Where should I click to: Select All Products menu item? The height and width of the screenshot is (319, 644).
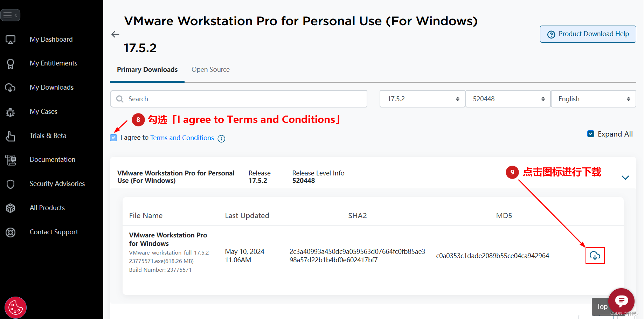[47, 208]
